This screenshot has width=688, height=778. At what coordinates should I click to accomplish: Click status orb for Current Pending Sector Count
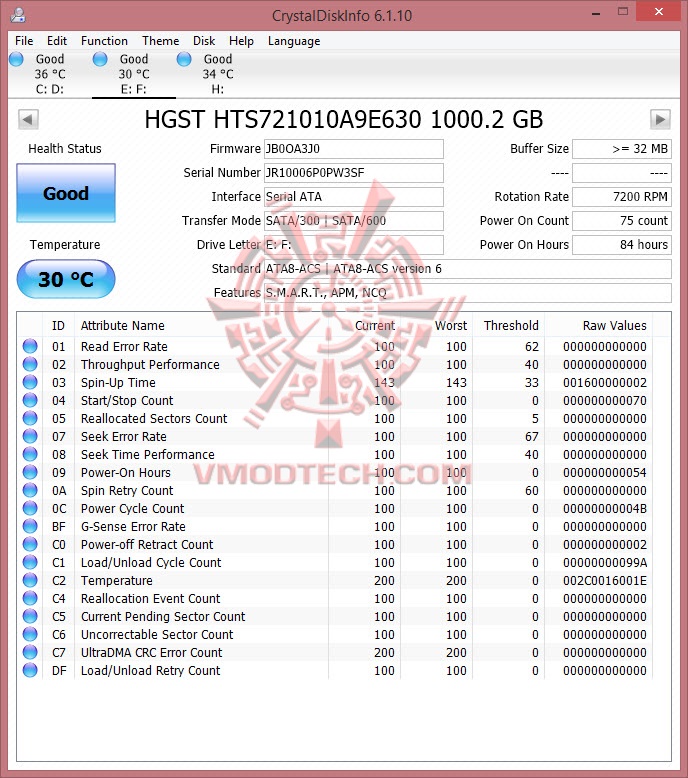tap(30, 616)
